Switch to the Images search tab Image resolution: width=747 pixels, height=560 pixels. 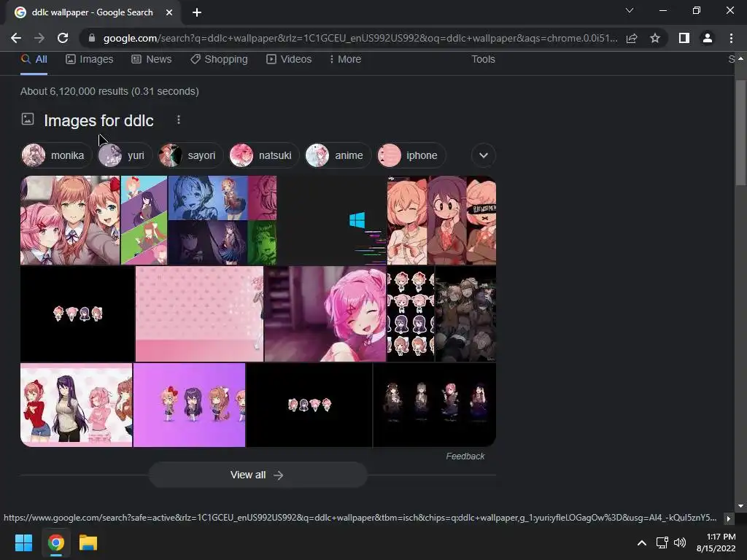tap(90, 60)
